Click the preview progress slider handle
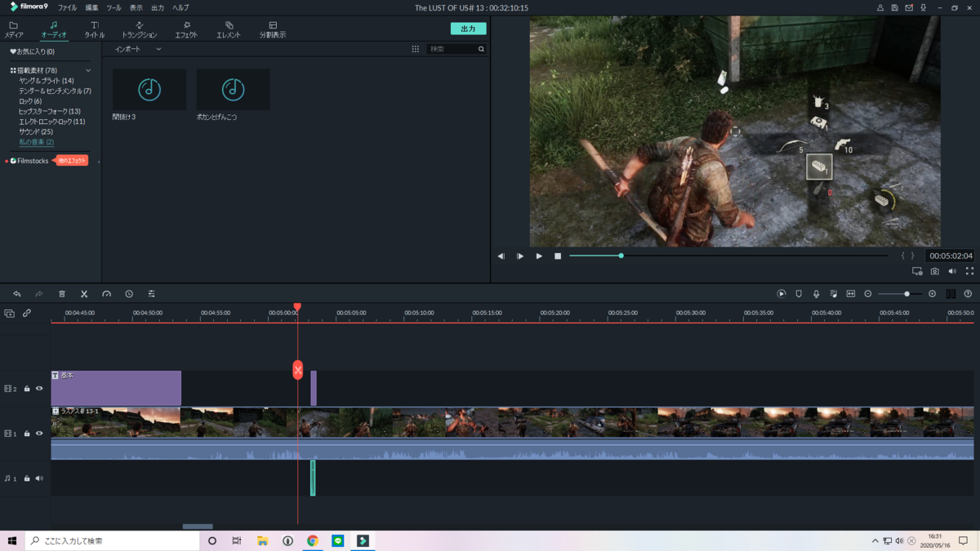 pos(621,256)
